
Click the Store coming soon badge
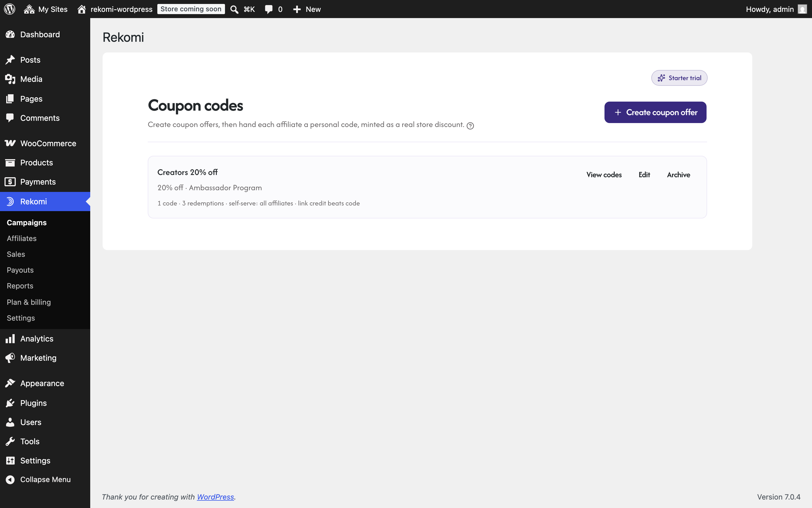[191, 9]
